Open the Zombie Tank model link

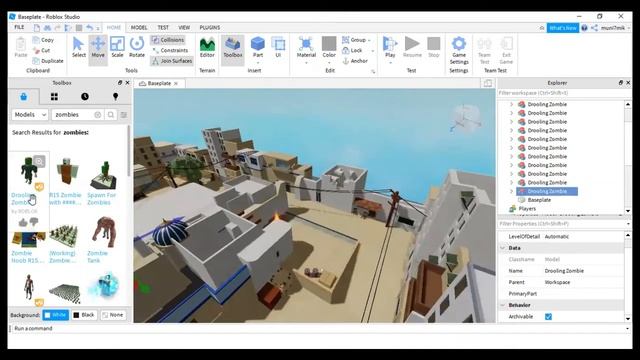click(x=97, y=256)
